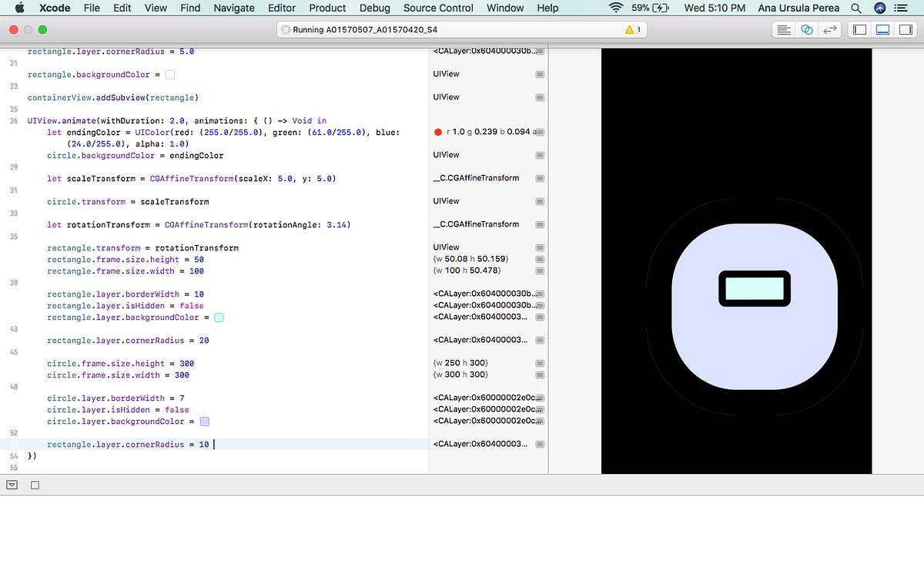Expand the debug area disclosure button
924x578 pixels.
[x=12, y=485]
